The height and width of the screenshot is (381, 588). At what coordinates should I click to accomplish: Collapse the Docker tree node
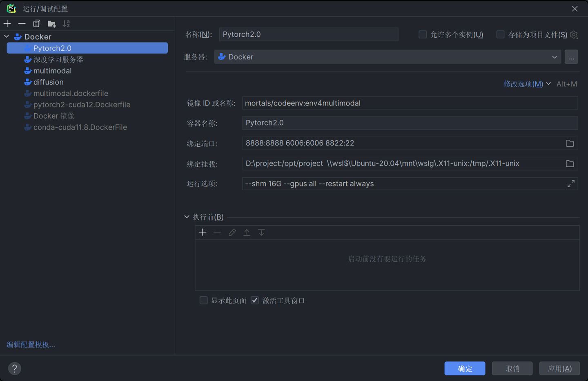tap(7, 36)
